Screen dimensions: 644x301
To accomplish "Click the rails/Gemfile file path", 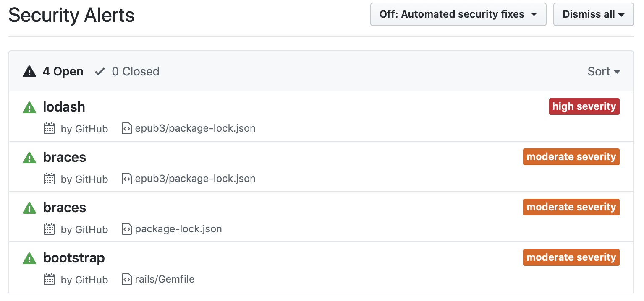I will point(165,279).
